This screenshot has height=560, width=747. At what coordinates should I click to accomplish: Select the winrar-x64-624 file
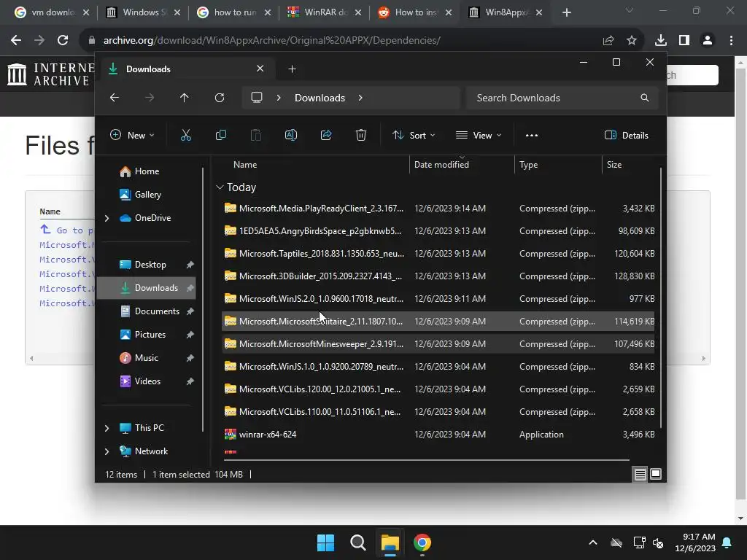click(438, 435)
